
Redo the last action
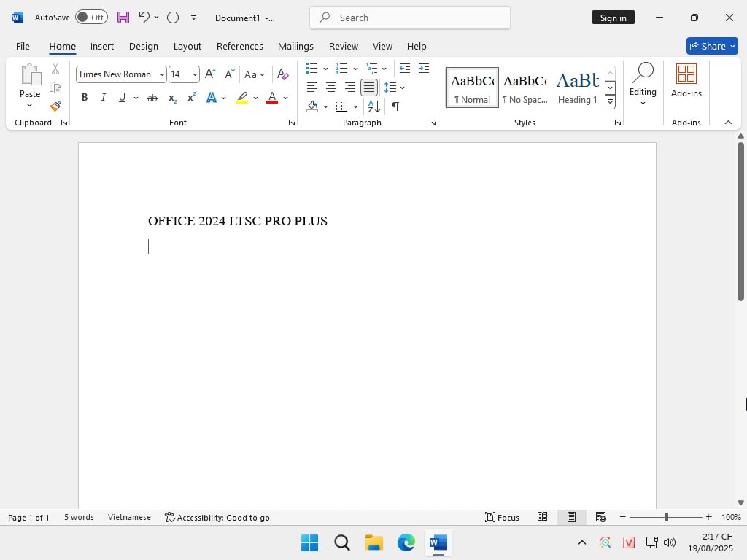click(x=172, y=17)
